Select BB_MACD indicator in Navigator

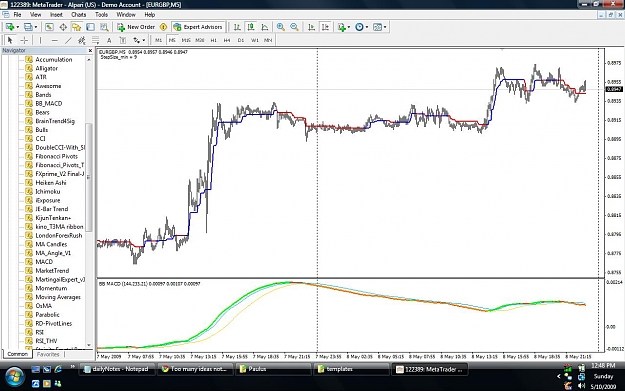(49, 103)
